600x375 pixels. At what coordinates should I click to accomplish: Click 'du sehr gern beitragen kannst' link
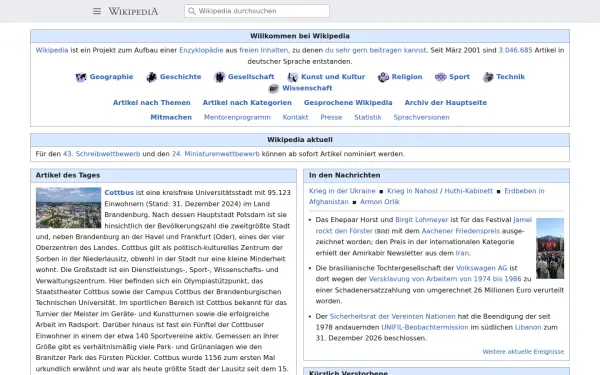(375, 50)
